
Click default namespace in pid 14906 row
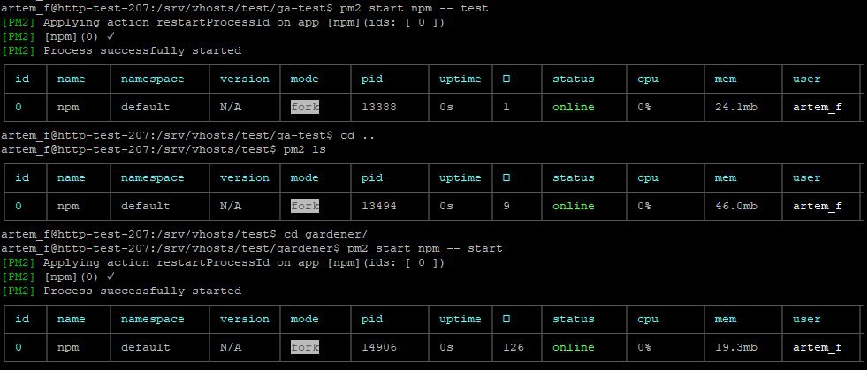(x=145, y=347)
